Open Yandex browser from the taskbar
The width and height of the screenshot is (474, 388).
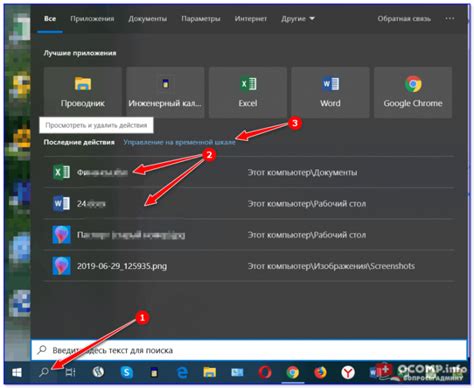[348, 372]
